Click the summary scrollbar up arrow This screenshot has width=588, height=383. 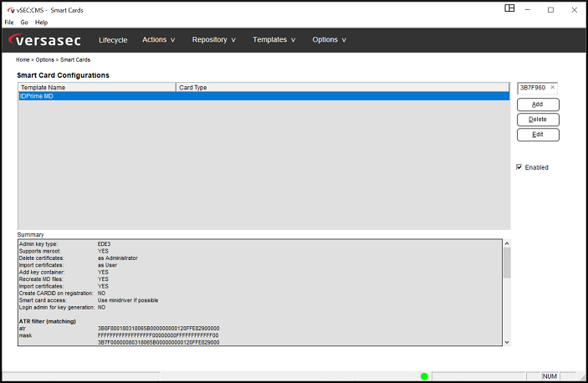click(x=507, y=243)
